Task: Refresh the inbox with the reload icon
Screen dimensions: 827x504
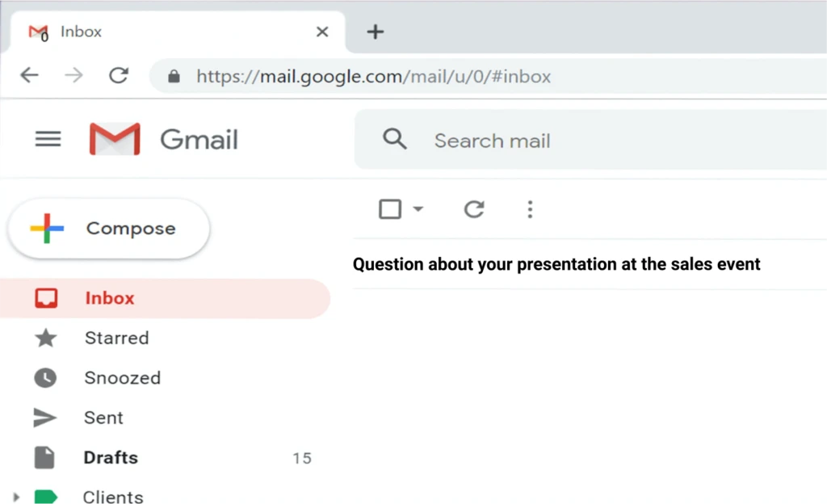Action: point(474,208)
